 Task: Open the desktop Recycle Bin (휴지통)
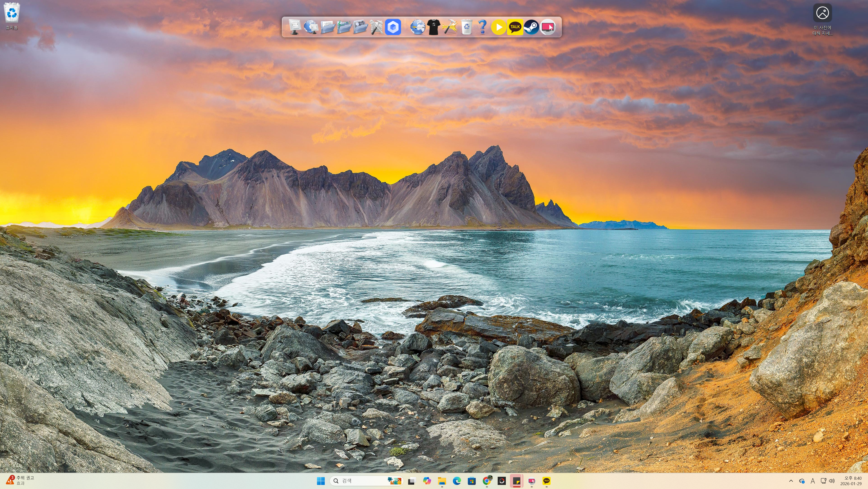pos(12,15)
